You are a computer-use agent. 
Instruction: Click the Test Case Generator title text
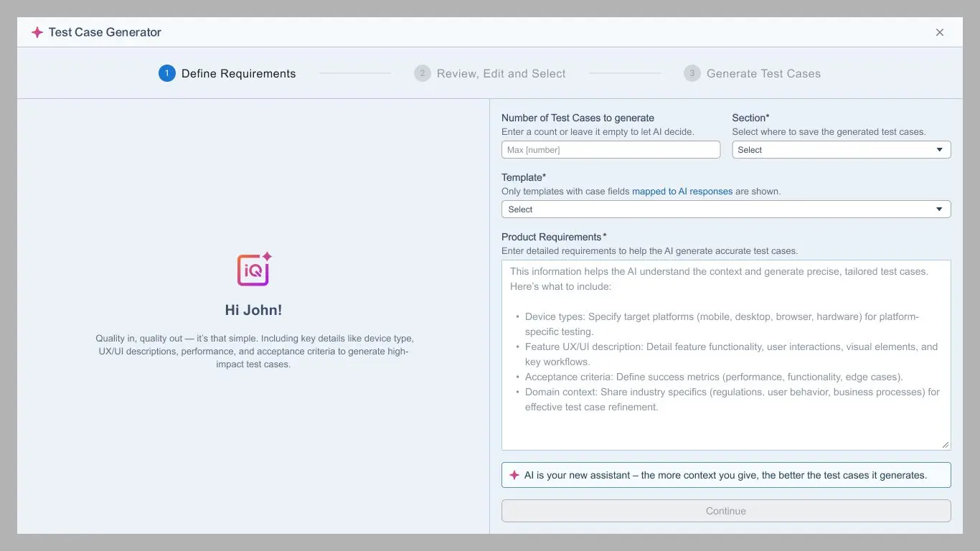(105, 32)
